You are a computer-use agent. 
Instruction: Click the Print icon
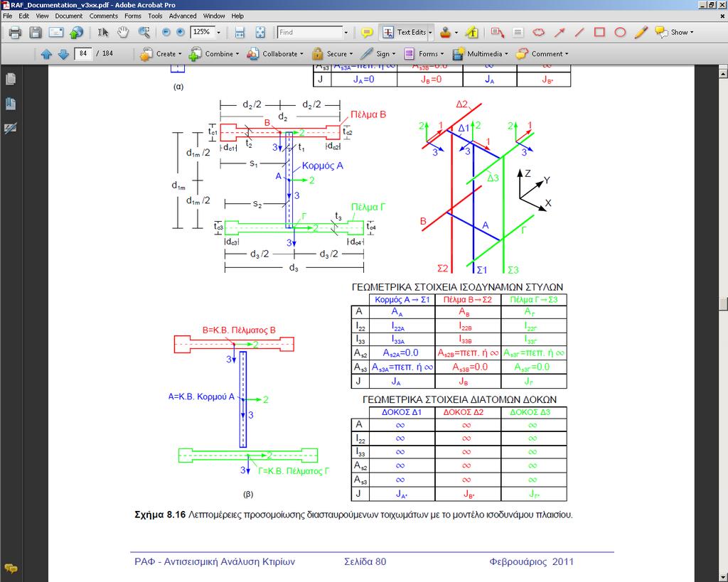click(15, 33)
